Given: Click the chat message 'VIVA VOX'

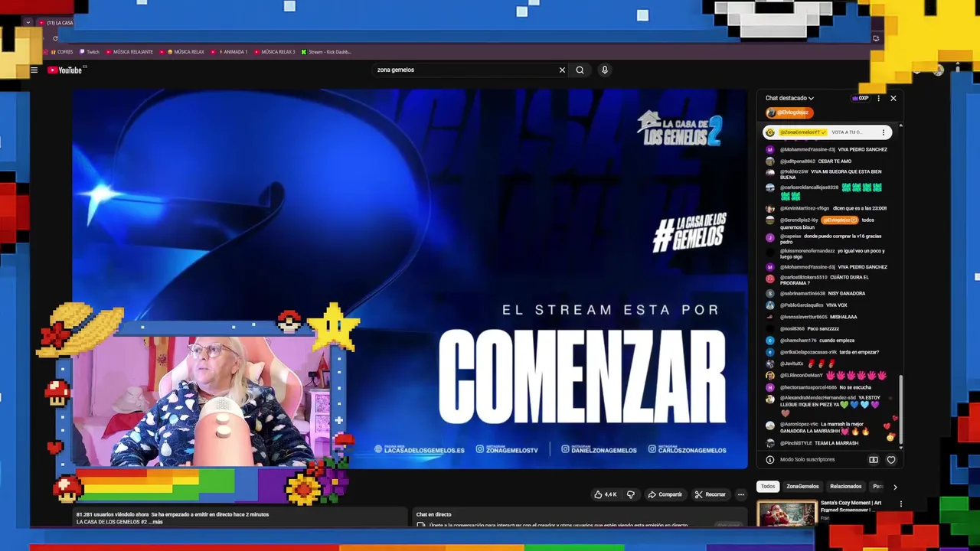Looking at the screenshot, I should tap(835, 305).
